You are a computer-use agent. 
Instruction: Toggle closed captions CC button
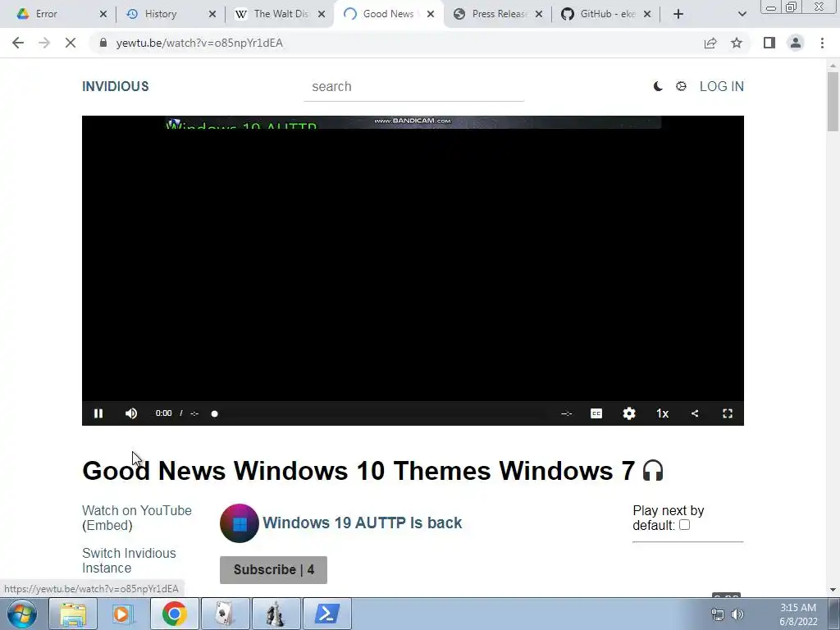pos(596,413)
